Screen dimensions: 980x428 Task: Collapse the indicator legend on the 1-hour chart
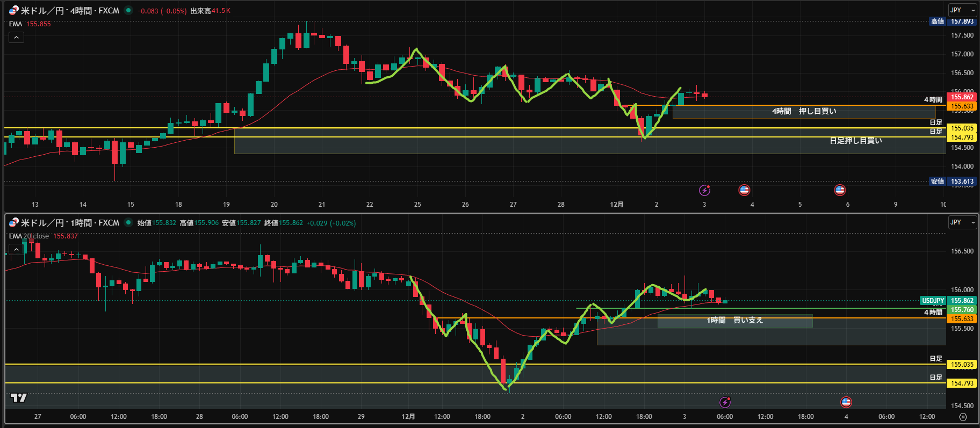click(x=16, y=250)
